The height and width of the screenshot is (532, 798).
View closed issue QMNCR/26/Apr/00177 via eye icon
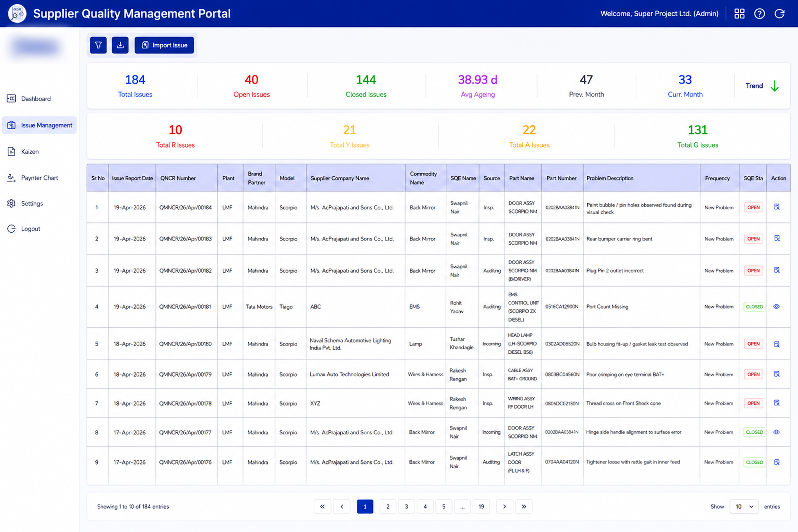(776, 432)
